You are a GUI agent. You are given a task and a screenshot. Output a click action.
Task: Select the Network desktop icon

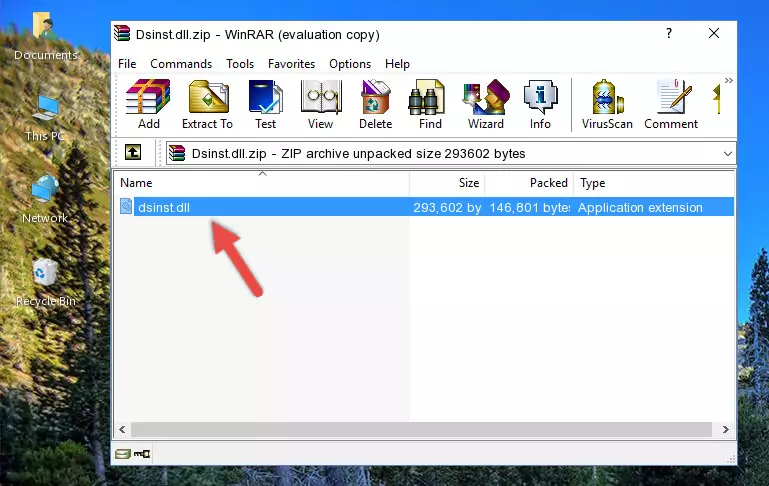pos(45,200)
